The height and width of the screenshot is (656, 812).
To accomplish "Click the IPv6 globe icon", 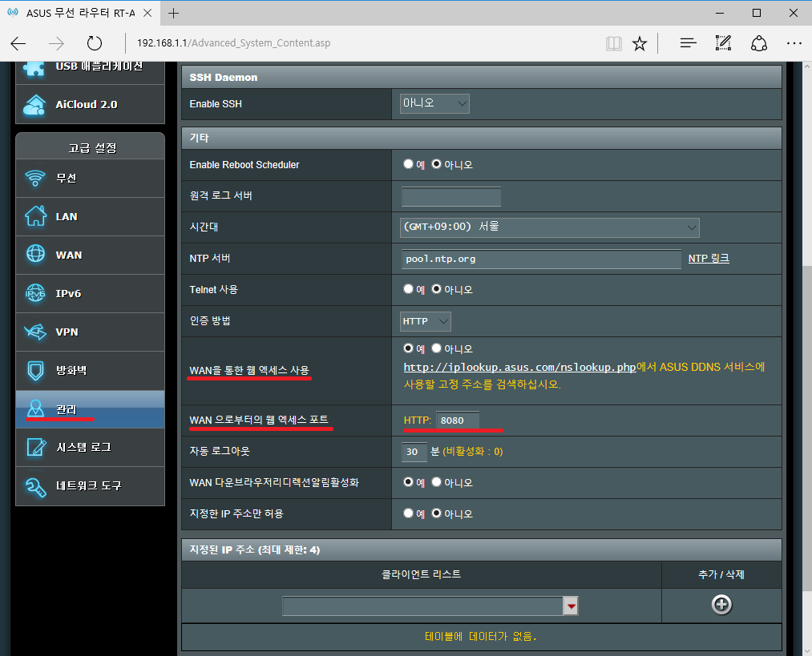I will [35, 293].
